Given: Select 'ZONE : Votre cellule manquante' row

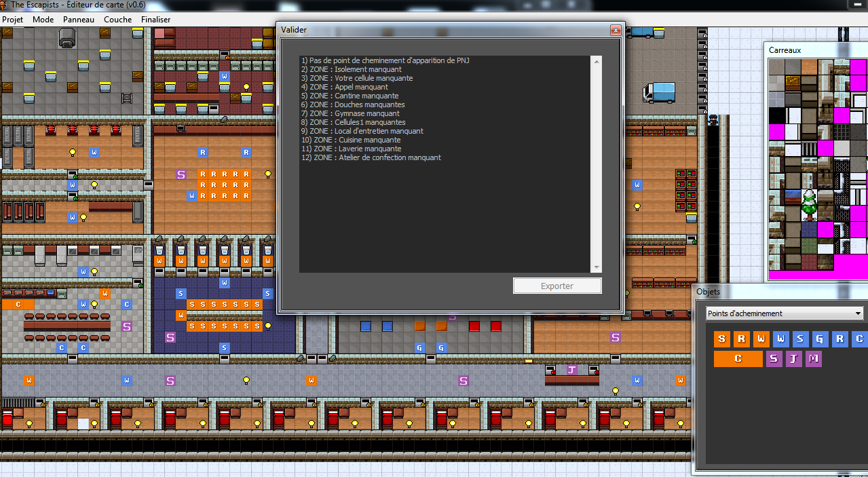Looking at the screenshot, I should click(x=357, y=78).
